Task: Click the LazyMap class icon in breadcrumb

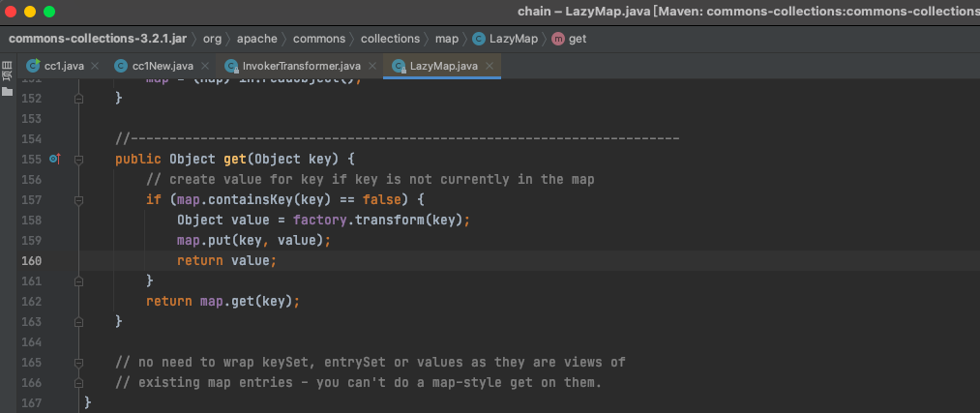Action: (479, 39)
